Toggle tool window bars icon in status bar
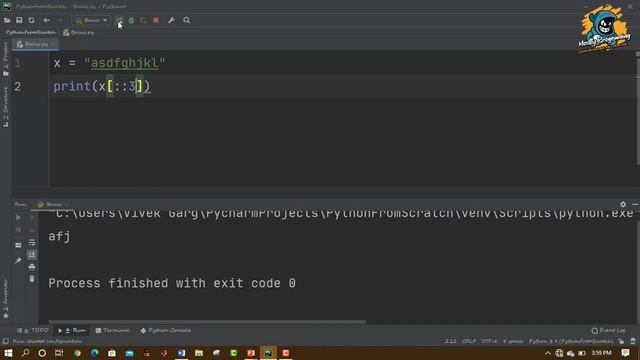Image resolution: width=640 pixels, height=360 pixels. 5,341
